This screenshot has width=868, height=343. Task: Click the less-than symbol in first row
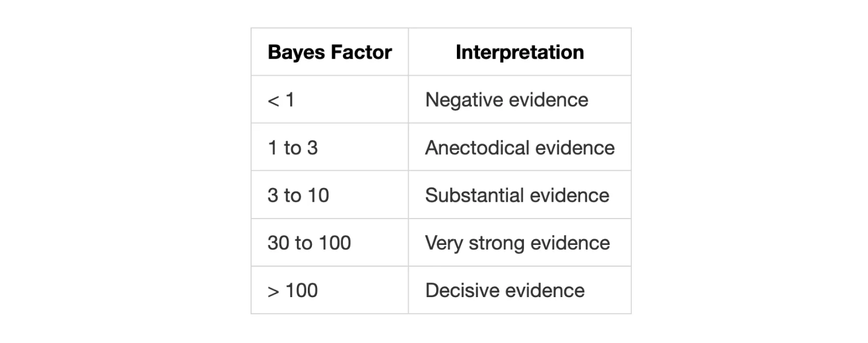pyautogui.click(x=273, y=101)
